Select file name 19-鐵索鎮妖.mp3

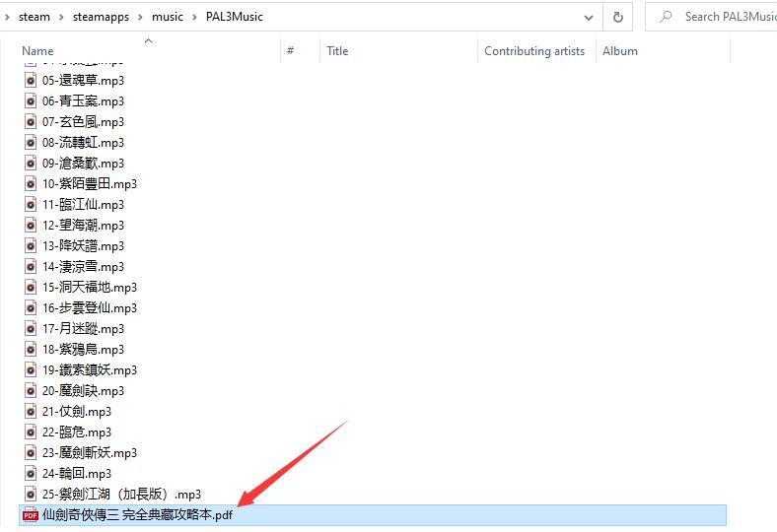point(89,369)
